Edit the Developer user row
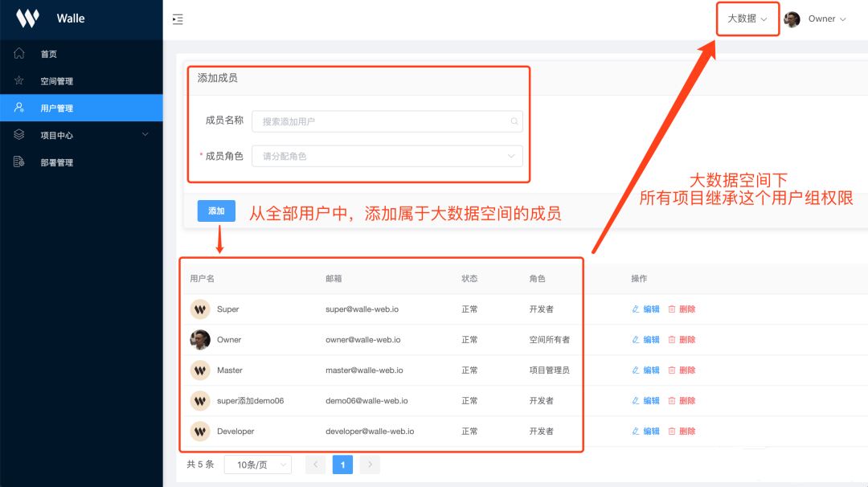This screenshot has height=487, width=868. point(646,431)
